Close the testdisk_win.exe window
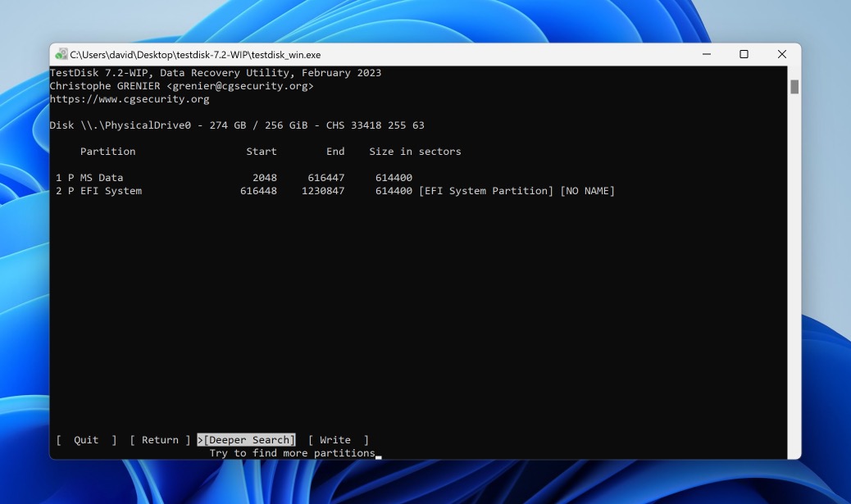 [781, 54]
